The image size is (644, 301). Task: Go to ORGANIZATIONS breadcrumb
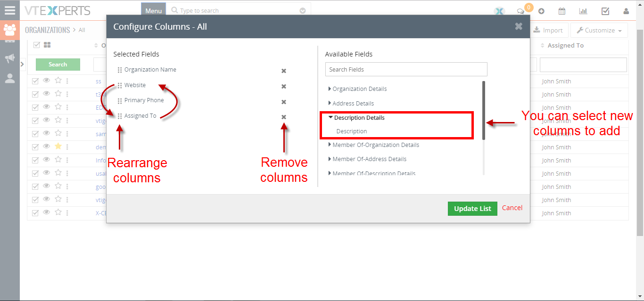[47, 30]
